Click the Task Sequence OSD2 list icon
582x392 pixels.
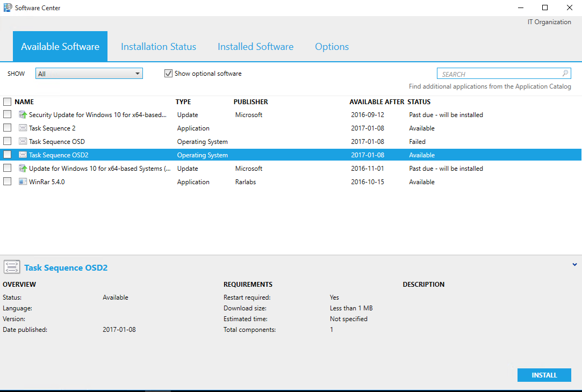[21, 155]
